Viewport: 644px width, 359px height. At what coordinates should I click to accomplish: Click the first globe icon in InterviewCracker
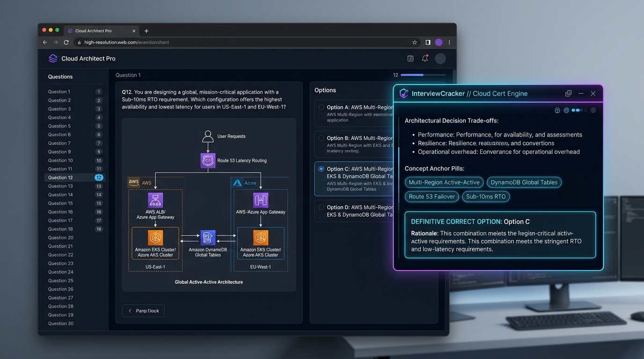click(x=557, y=110)
